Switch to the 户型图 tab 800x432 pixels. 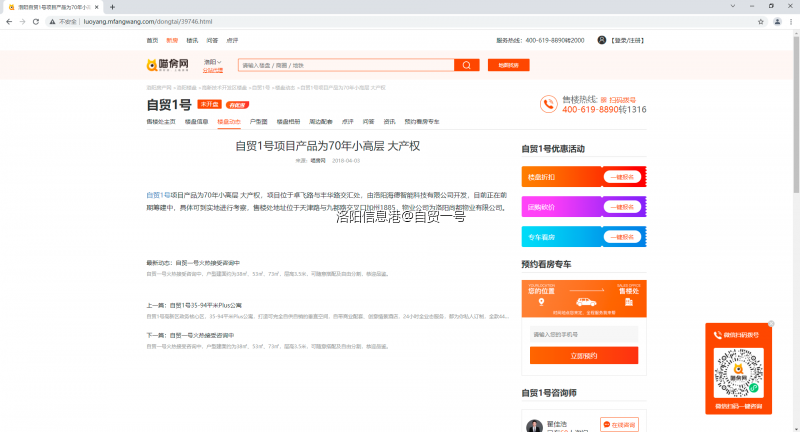pos(258,121)
